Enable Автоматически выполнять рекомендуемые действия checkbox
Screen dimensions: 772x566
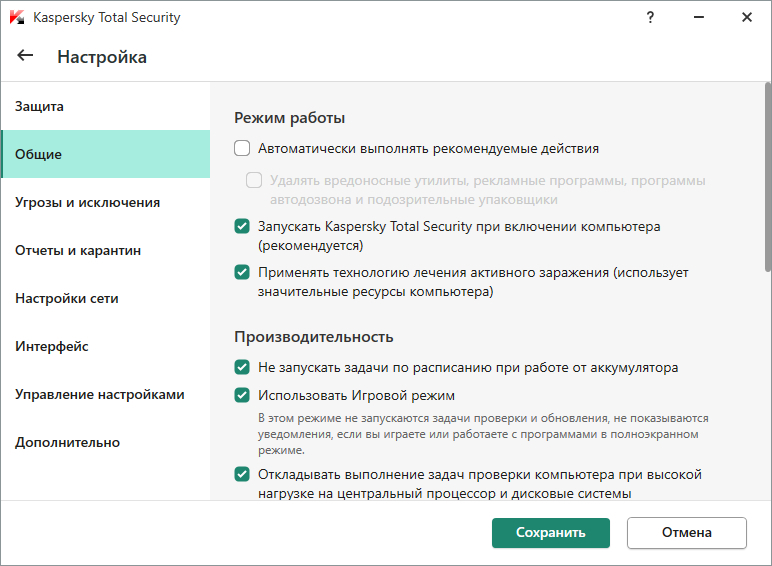point(242,149)
